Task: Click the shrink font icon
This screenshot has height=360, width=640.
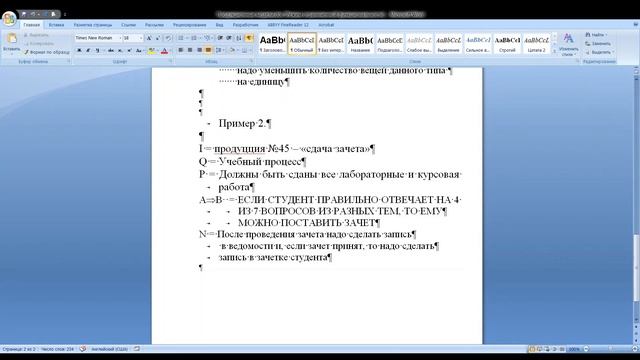Action: (158, 38)
